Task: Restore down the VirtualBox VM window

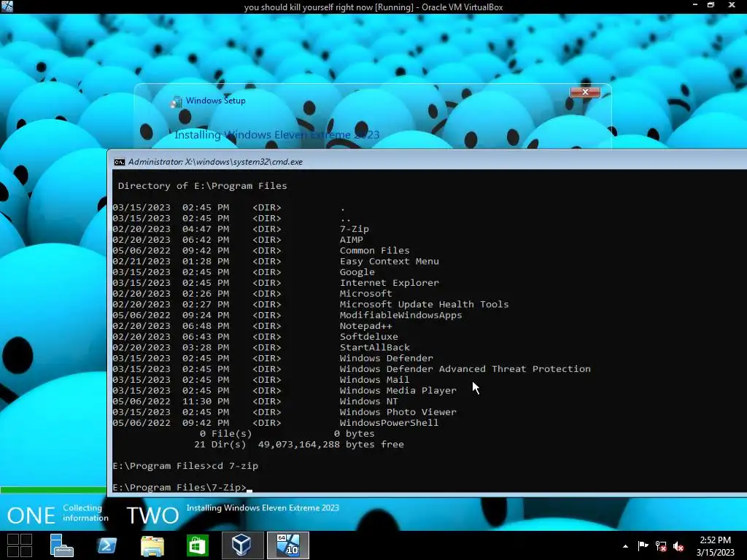Action: coord(711,5)
